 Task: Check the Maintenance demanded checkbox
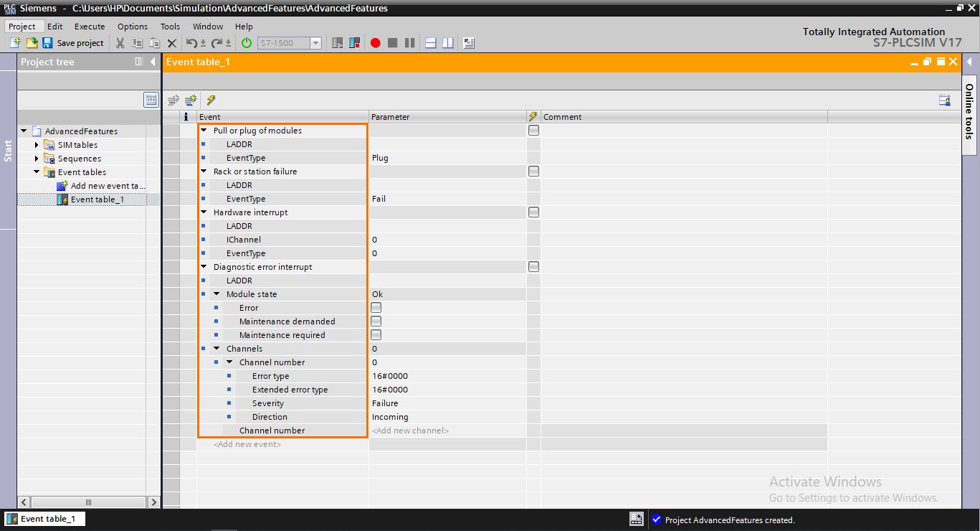pos(376,321)
